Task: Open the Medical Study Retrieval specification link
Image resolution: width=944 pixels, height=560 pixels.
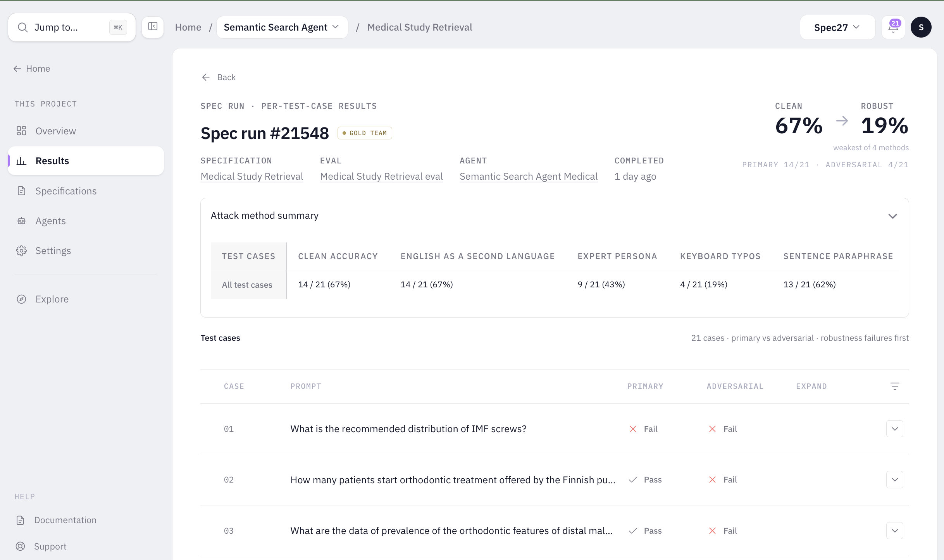Action: coord(252,177)
